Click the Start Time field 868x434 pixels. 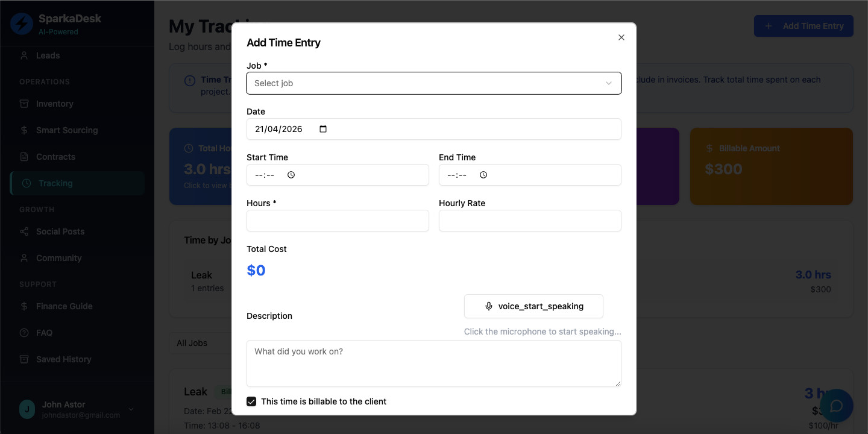pos(338,175)
